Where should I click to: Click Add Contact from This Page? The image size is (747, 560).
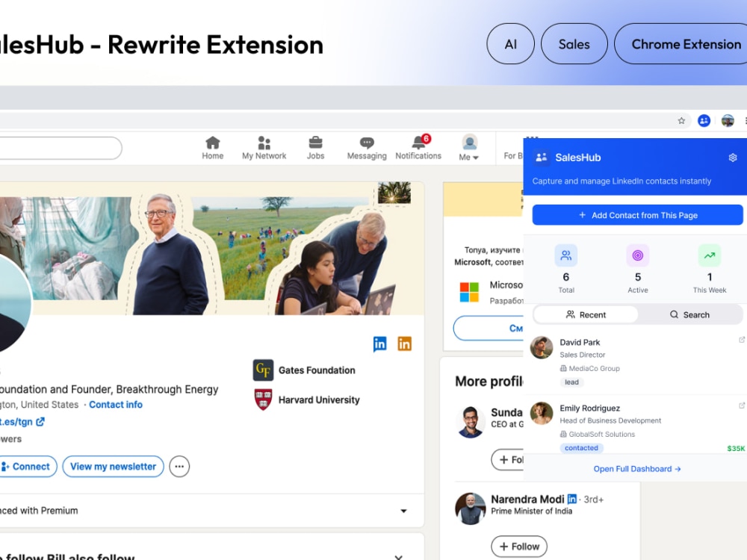(637, 215)
